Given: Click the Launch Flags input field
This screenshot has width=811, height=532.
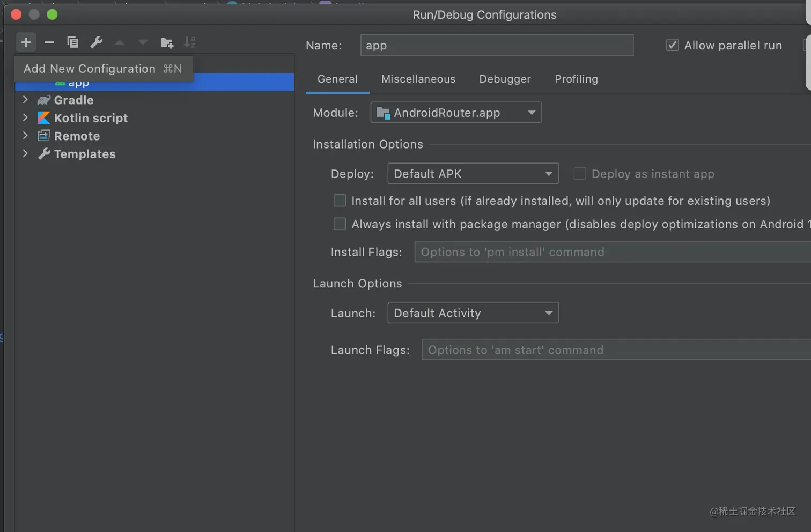Looking at the screenshot, I should point(616,350).
